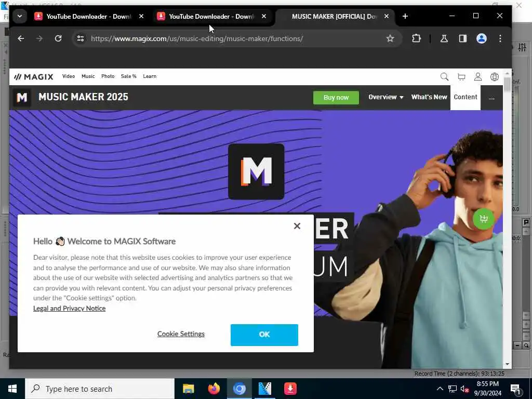The height and width of the screenshot is (399, 532).
Task: Open the Legal and Privacy Notice link
Action: coord(69,309)
